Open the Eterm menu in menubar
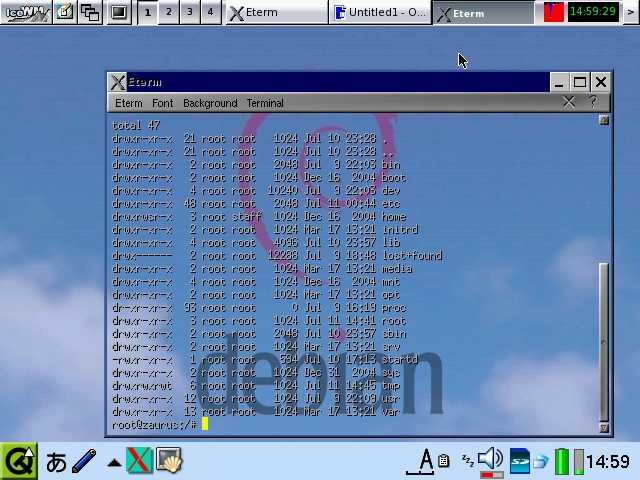Image resolution: width=640 pixels, height=480 pixels. click(129, 103)
